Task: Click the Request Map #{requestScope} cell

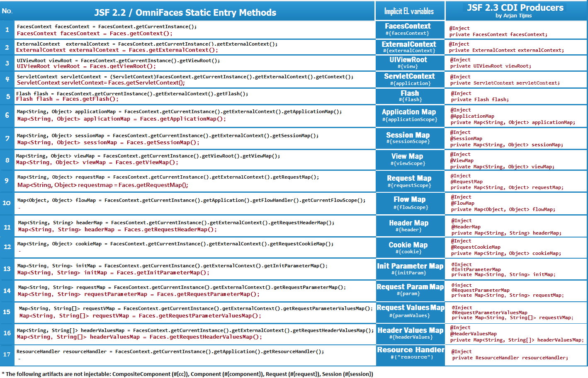Action: click(x=410, y=182)
